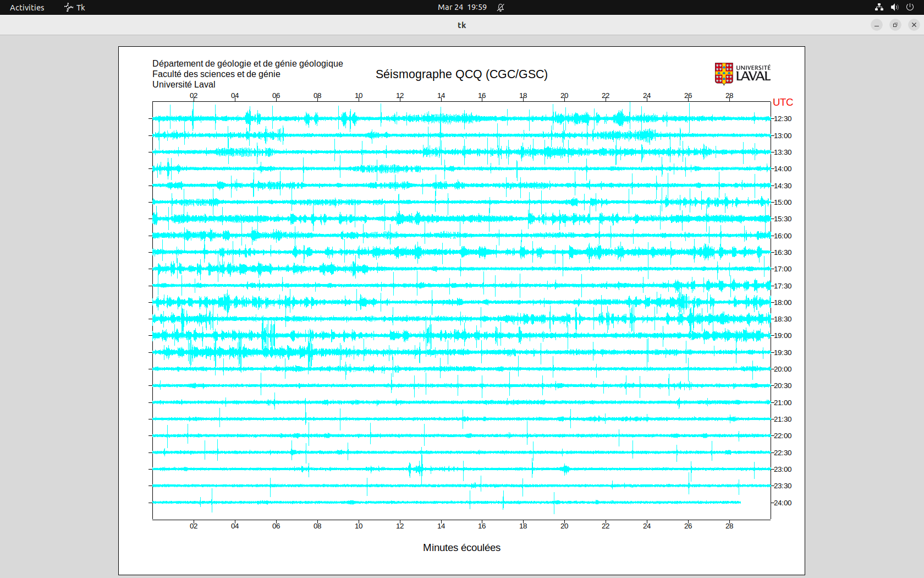Close the tk window
The width and height of the screenshot is (924, 578).
tap(914, 25)
